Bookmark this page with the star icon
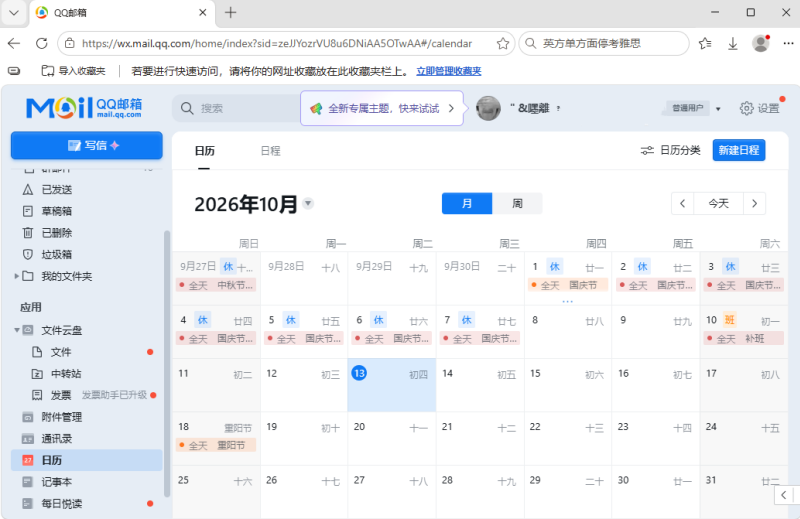 coord(503,43)
